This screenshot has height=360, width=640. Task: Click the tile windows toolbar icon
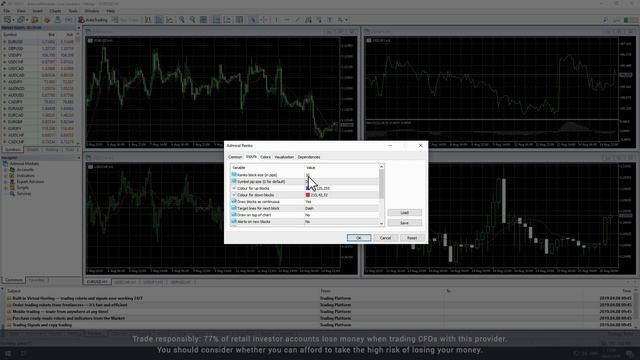[x=203, y=20]
